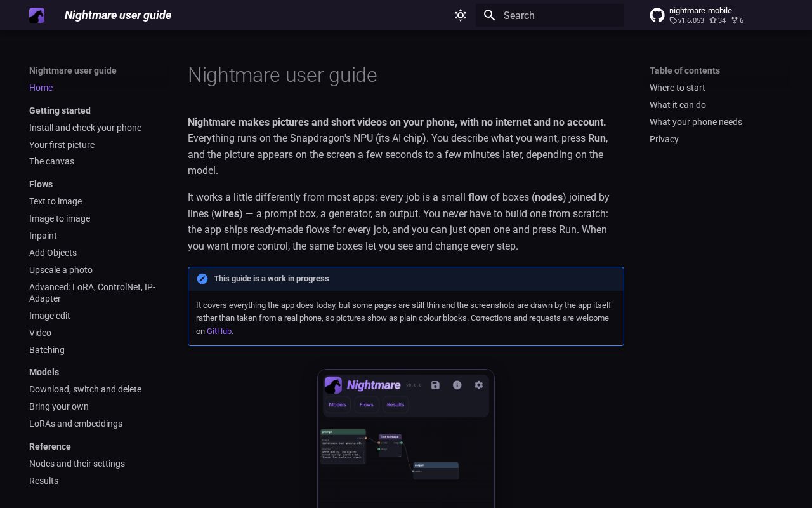The width and height of the screenshot is (812, 508).
Task: Navigate to Text to image
Action: [55, 201]
